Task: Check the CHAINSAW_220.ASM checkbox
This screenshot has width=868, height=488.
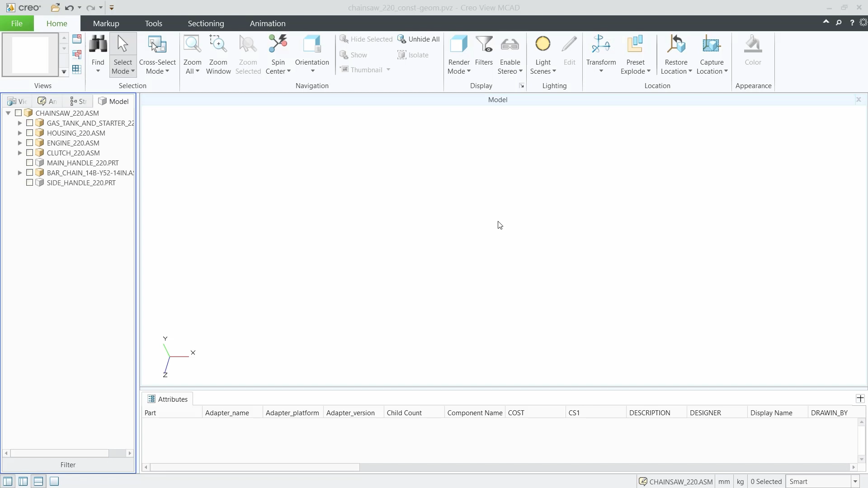Action: tap(19, 113)
